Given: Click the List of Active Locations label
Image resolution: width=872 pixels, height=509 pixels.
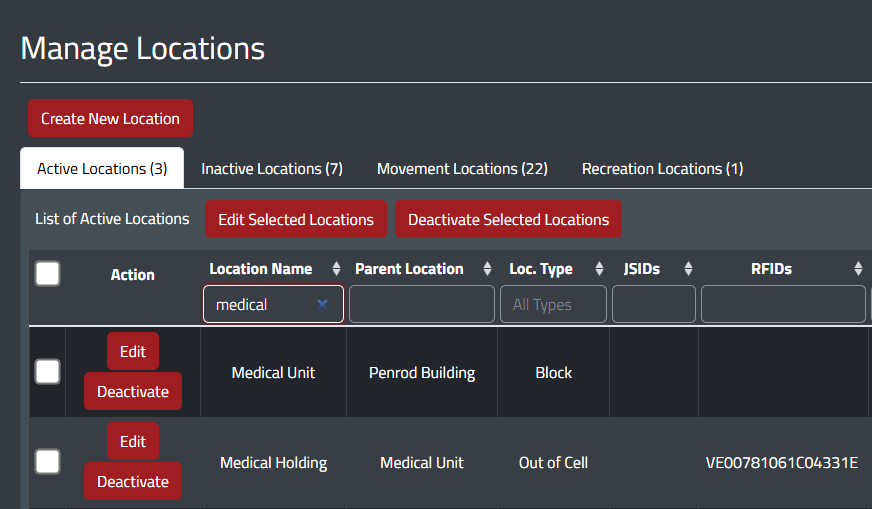Looking at the screenshot, I should tap(112, 219).
